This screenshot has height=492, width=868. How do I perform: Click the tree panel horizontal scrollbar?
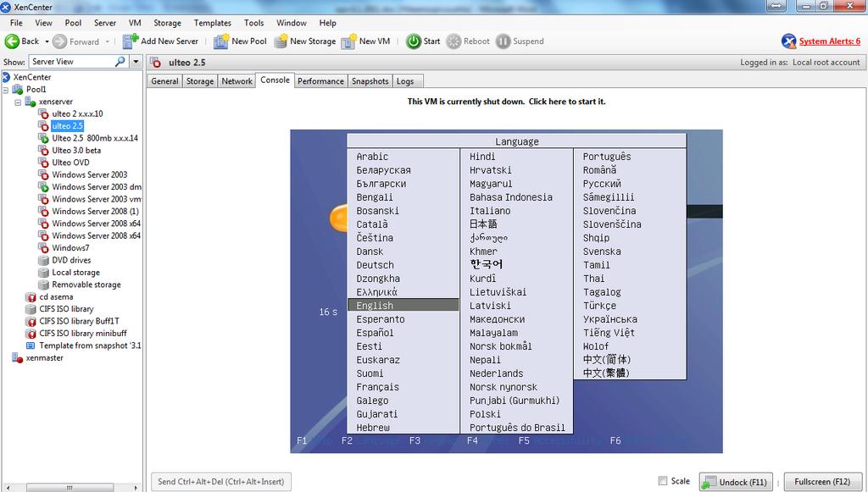71,488
